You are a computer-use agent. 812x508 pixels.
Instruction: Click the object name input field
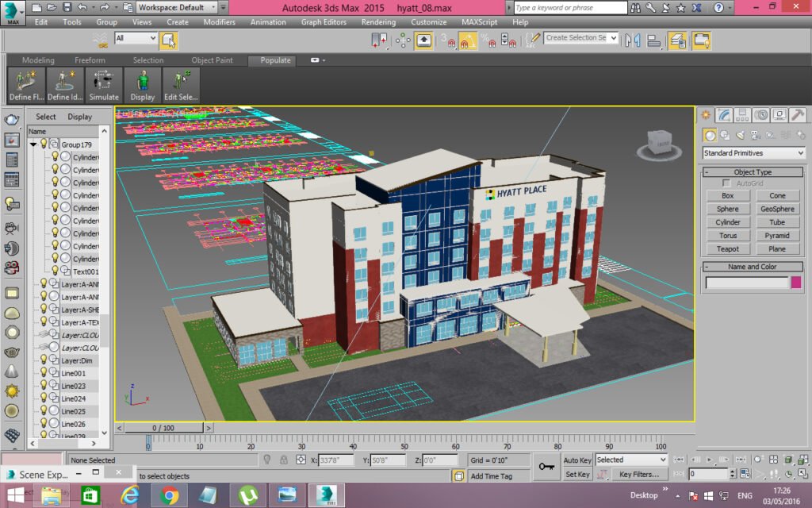(x=747, y=283)
